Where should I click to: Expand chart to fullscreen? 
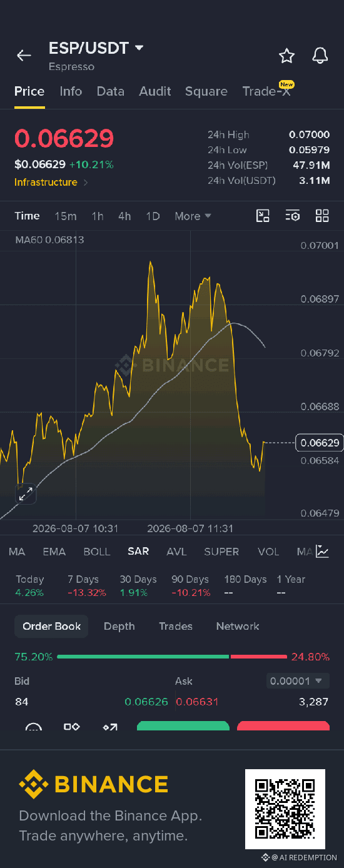(26, 495)
